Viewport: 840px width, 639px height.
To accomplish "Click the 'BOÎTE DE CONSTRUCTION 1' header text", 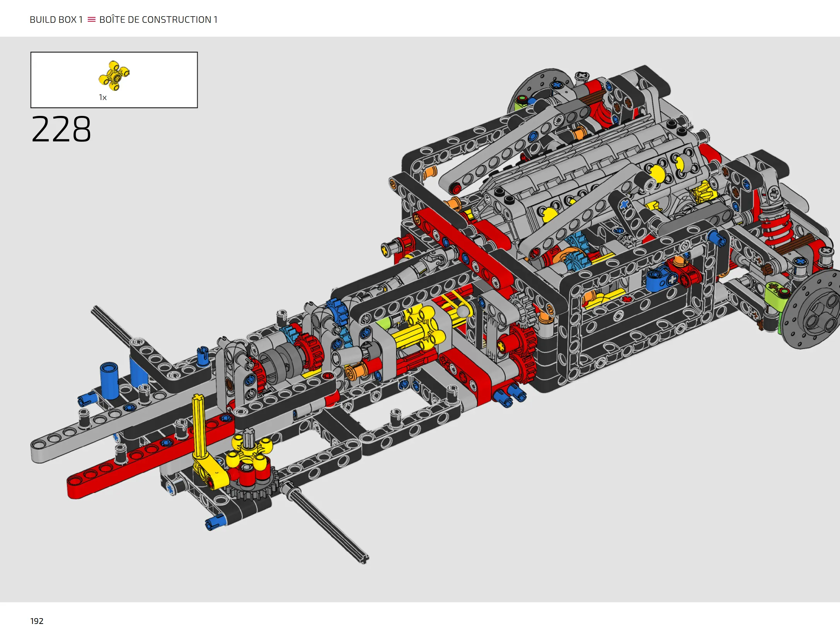I will tap(158, 20).
